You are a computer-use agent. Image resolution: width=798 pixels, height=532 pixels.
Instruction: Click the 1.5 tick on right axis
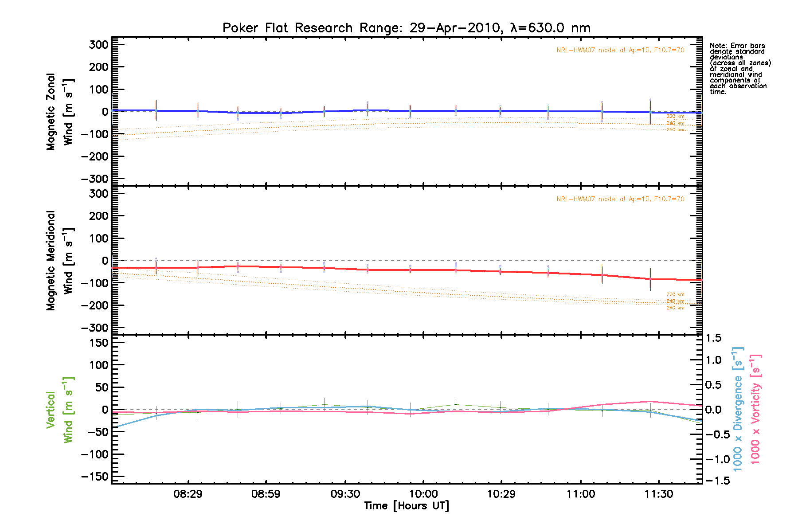coord(713,338)
